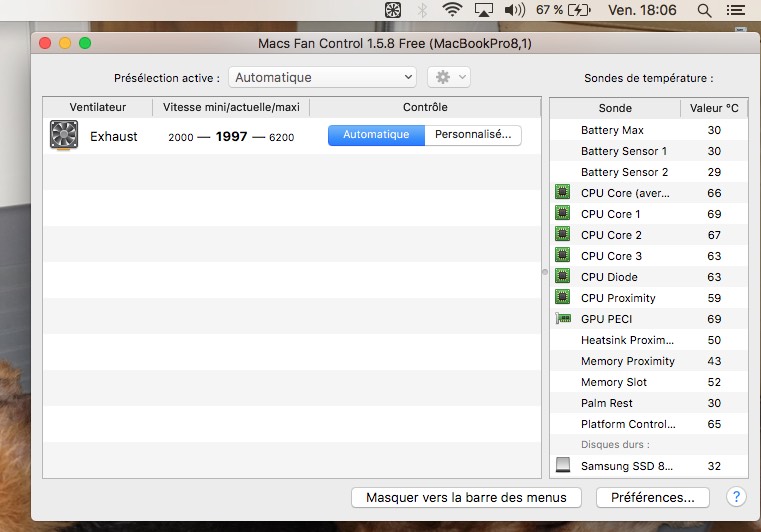This screenshot has width=761, height=532.
Task: Click the clock Ven. 18:06
Action: click(642, 10)
